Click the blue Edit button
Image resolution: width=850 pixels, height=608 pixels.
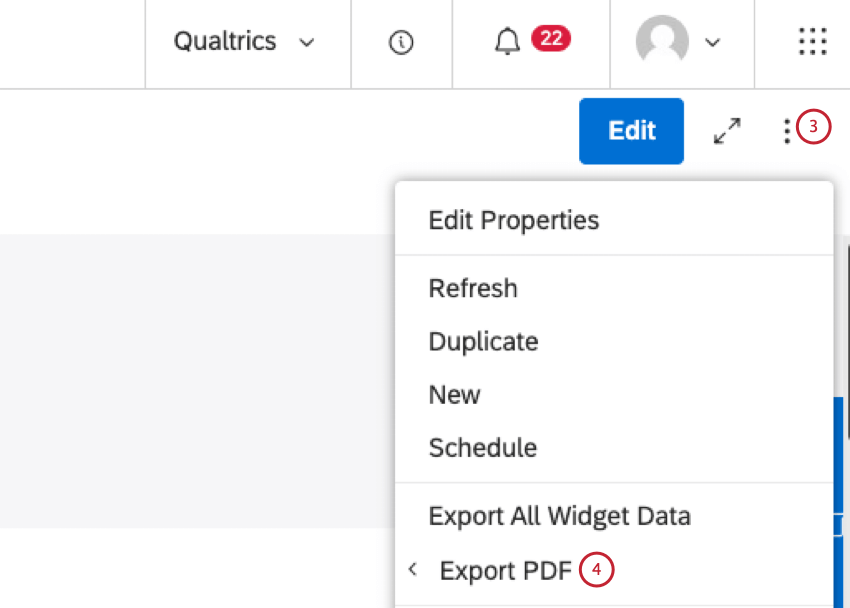click(631, 130)
